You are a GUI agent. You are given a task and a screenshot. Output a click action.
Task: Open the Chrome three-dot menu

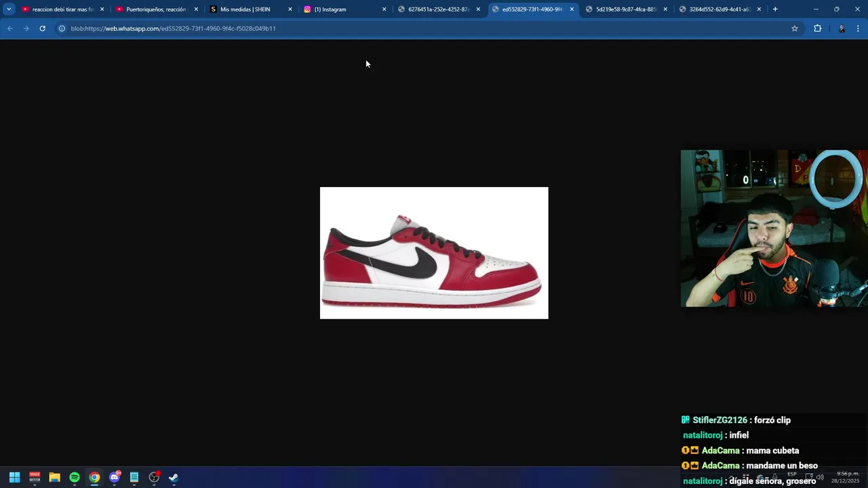point(858,28)
